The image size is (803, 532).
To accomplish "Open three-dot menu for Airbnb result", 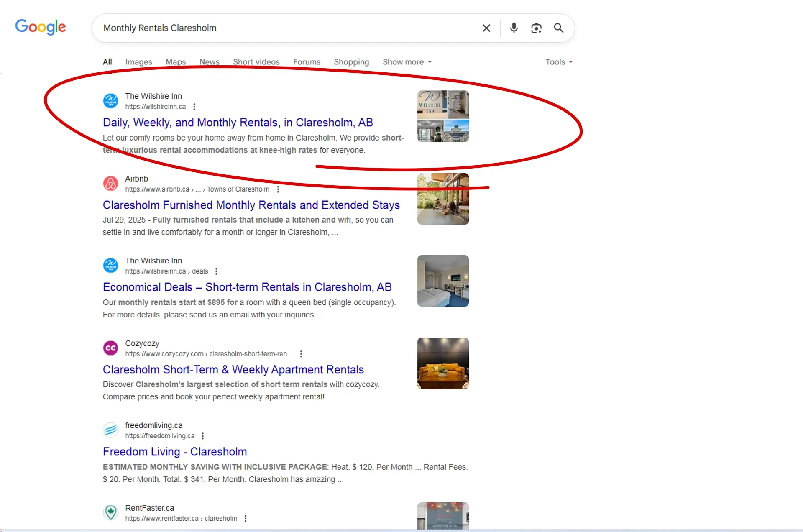I will (278, 189).
